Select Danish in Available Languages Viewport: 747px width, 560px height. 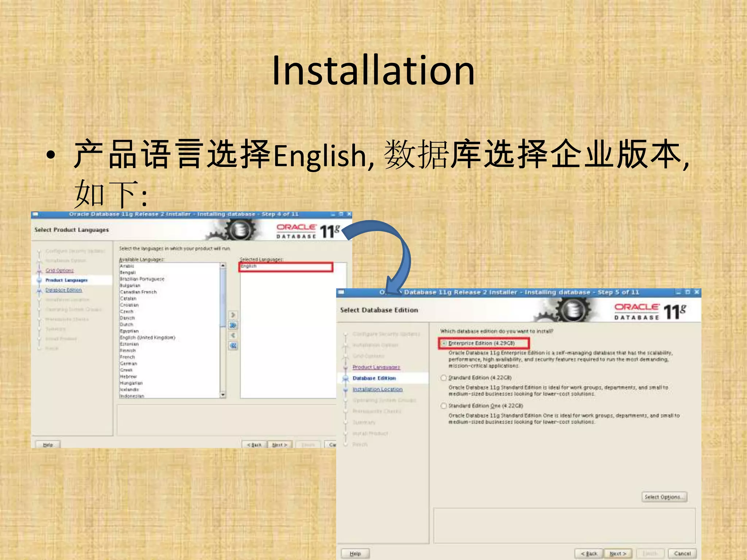(x=127, y=318)
